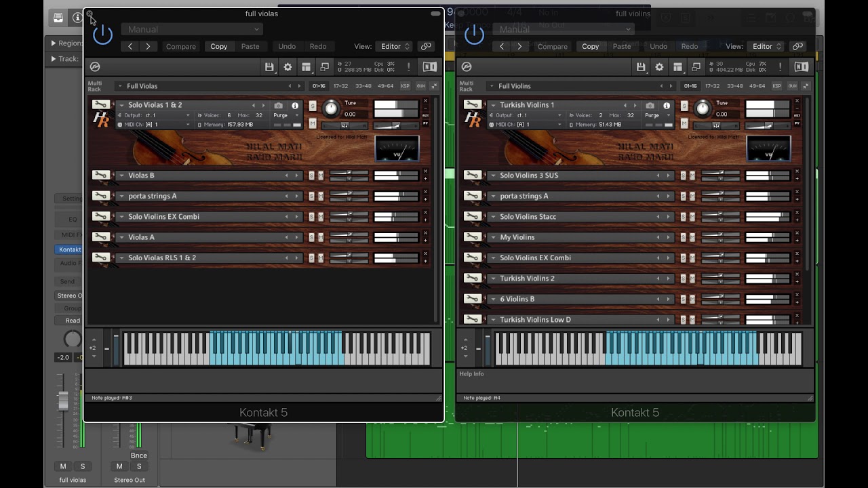Viewport: 868px width, 488px height.
Task: Show info for Turkish Violins 1
Action: (667, 106)
